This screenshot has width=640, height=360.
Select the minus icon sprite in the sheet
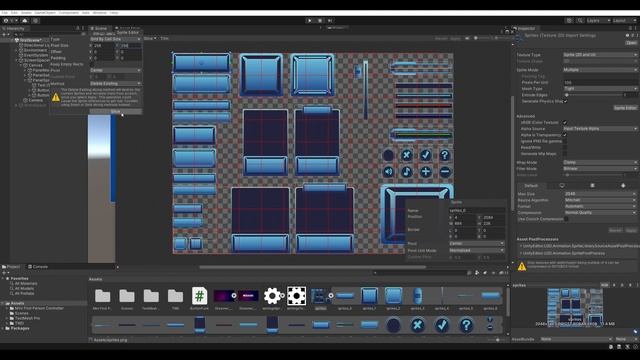pos(444,172)
